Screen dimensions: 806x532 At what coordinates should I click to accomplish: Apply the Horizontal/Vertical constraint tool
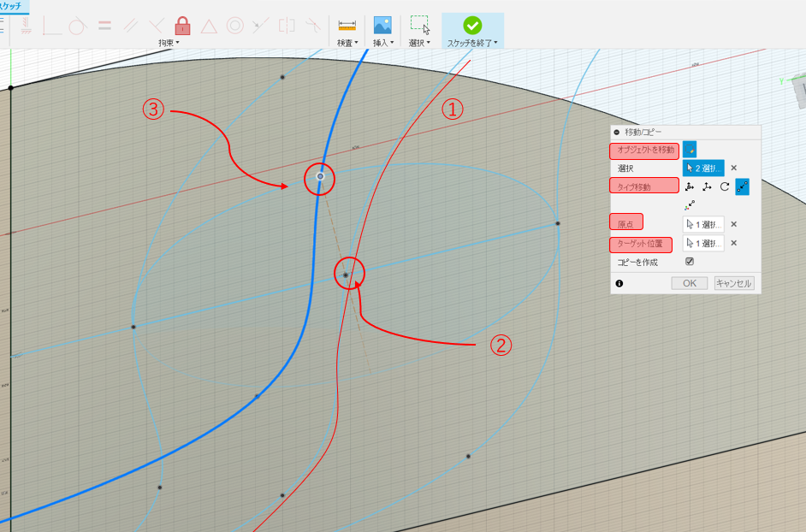26,26
